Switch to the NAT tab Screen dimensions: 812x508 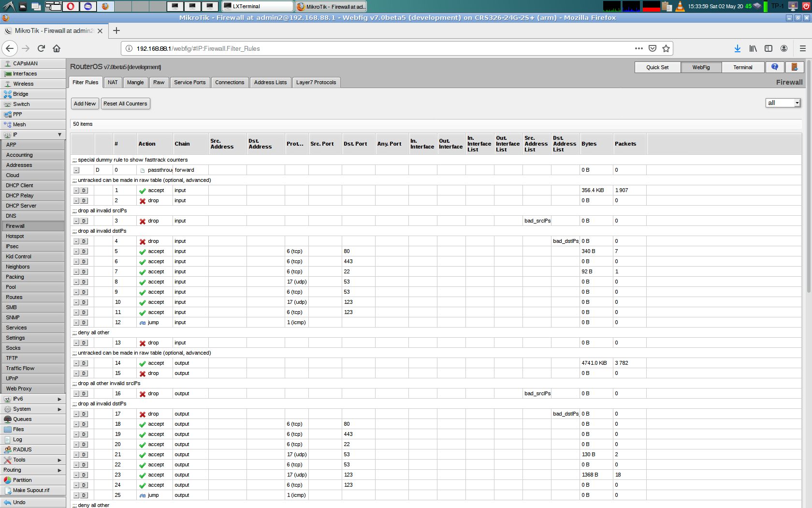click(x=113, y=82)
